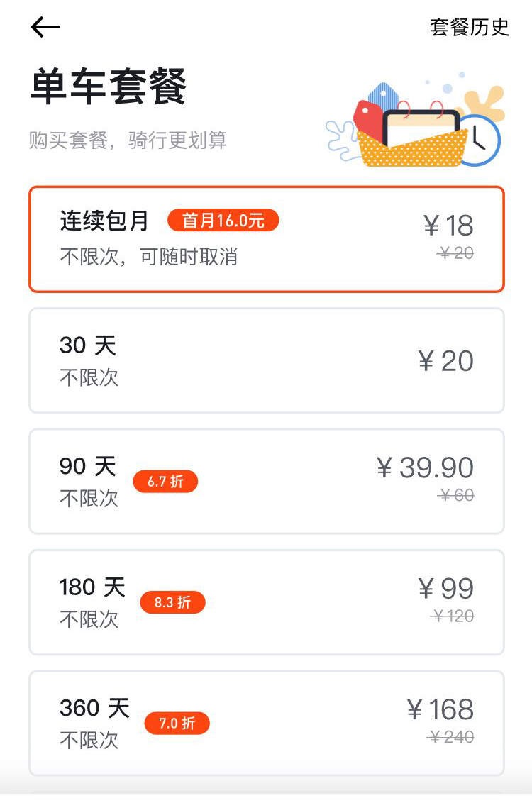Click the 单车套餐 page title
Image resolution: width=532 pixels, height=803 pixels.
(x=108, y=87)
